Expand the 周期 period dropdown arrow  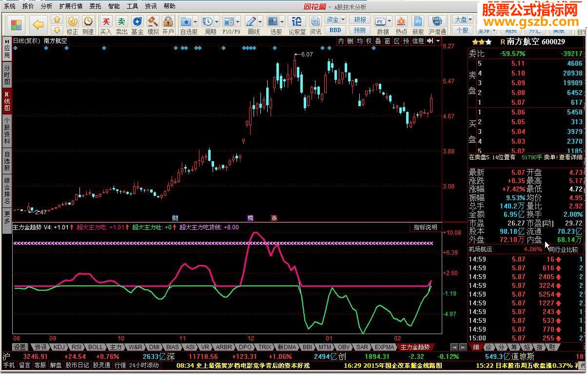[x=216, y=22]
